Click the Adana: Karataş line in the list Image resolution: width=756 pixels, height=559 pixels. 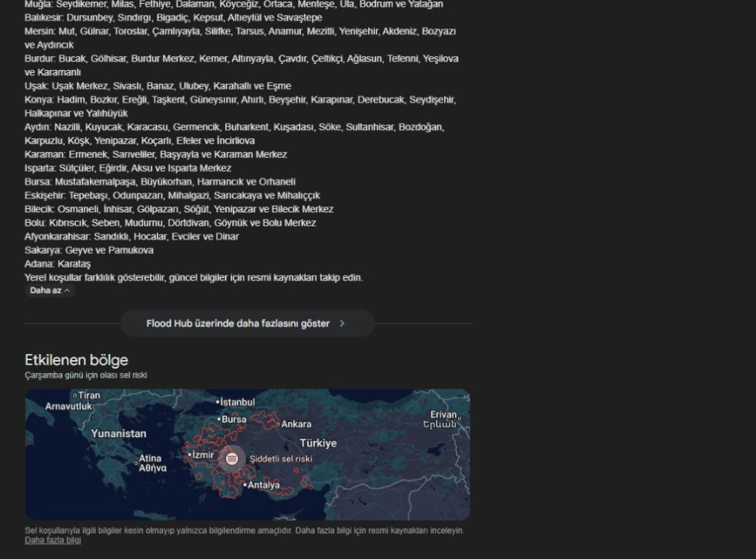pos(58,264)
